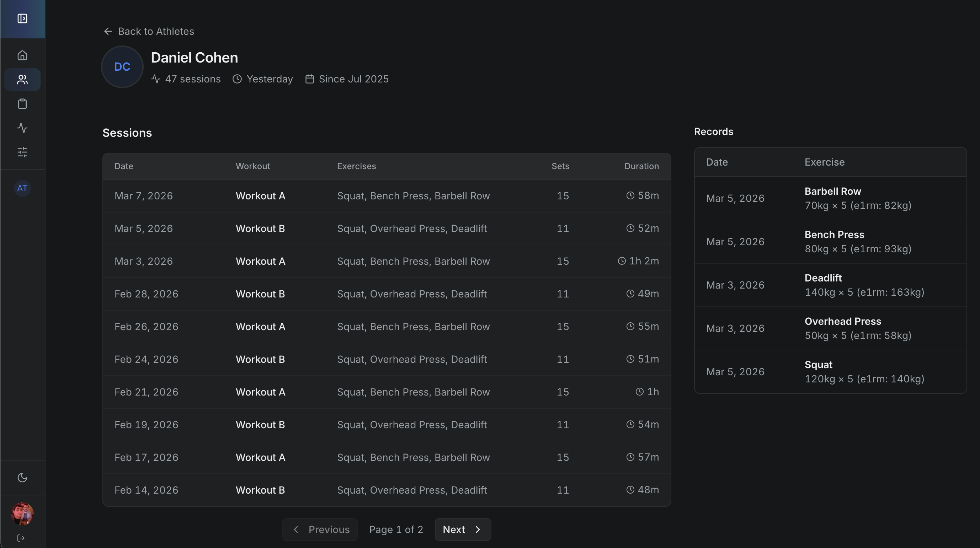Open workouts via the clipboard icon
Viewport: 980px width, 548px height.
22,103
